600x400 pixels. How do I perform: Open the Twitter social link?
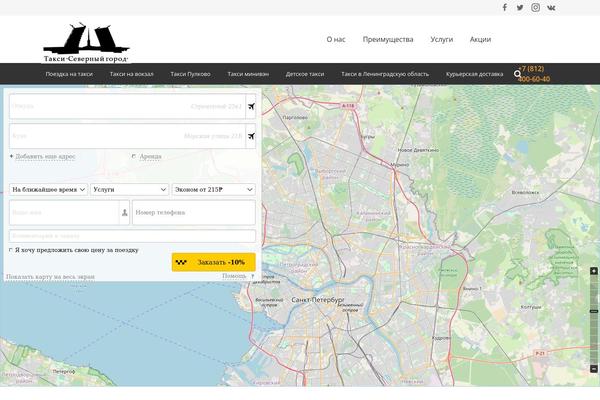coord(519,7)
